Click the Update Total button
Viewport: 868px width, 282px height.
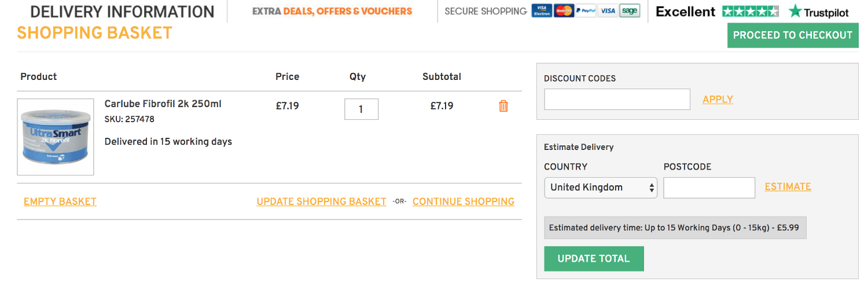[594, 259]
